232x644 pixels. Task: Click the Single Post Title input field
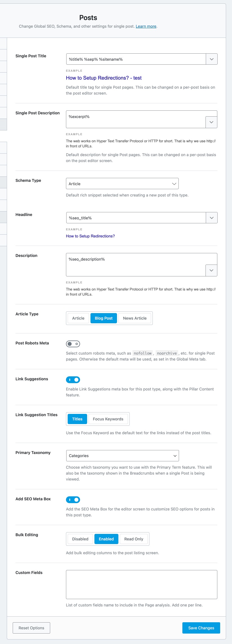click(136, 59)
